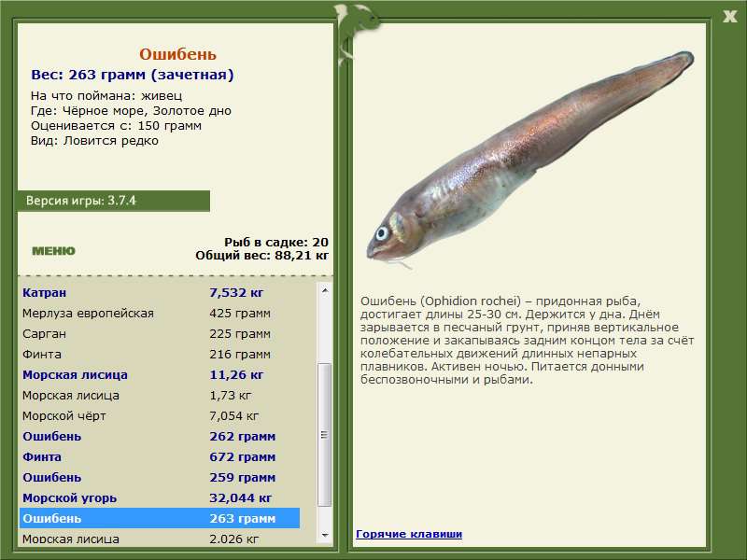Open the МЕНЮ menu

coord(53,251)
